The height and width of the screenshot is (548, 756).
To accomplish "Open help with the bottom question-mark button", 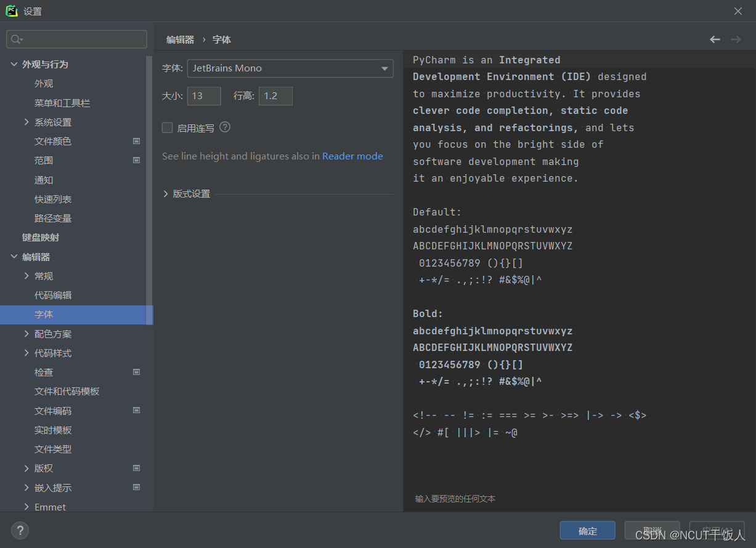I will 20,530.
